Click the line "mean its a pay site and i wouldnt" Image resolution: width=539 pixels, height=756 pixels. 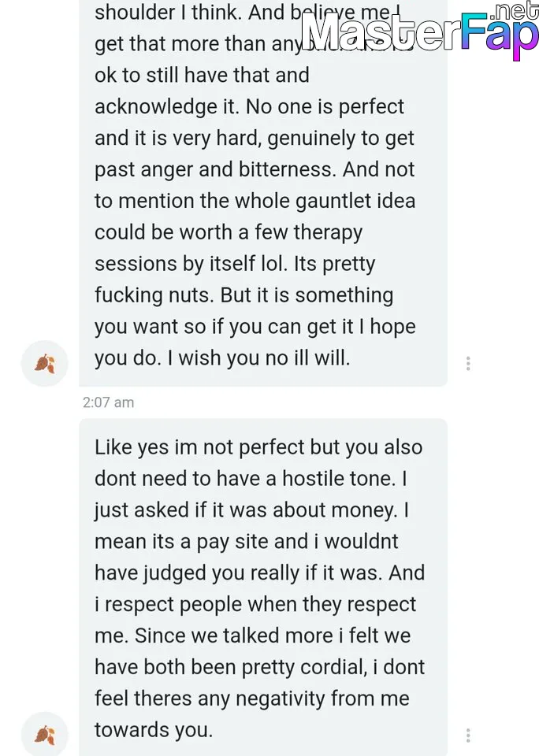(246, 542)
